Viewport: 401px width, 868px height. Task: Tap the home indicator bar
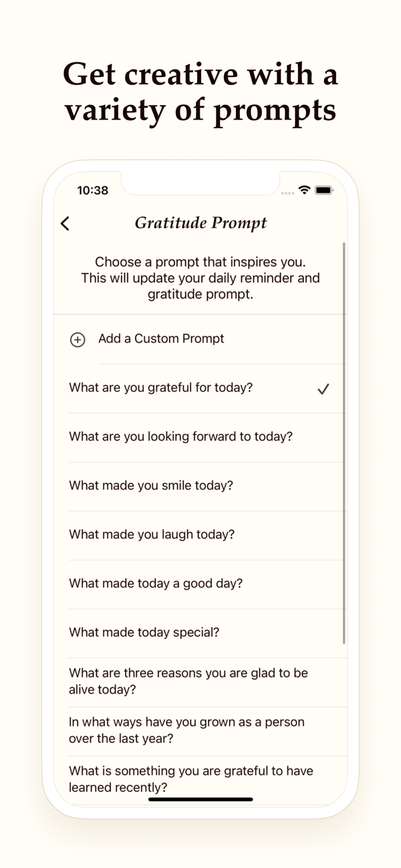point(200,799)
